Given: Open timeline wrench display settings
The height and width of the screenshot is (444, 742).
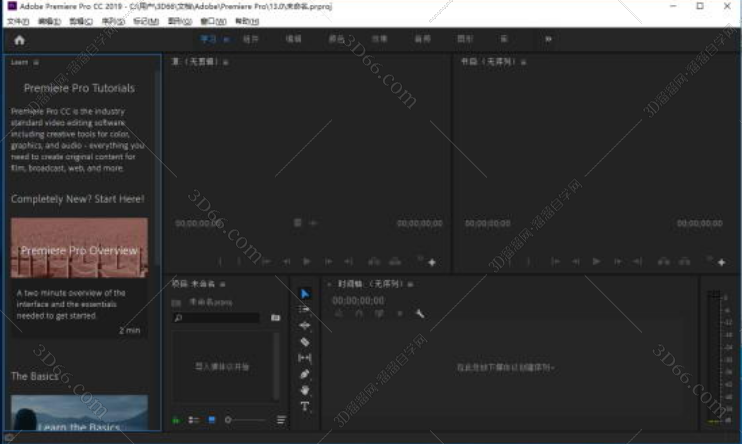Looking at the screenshot, I should [420, 314].
